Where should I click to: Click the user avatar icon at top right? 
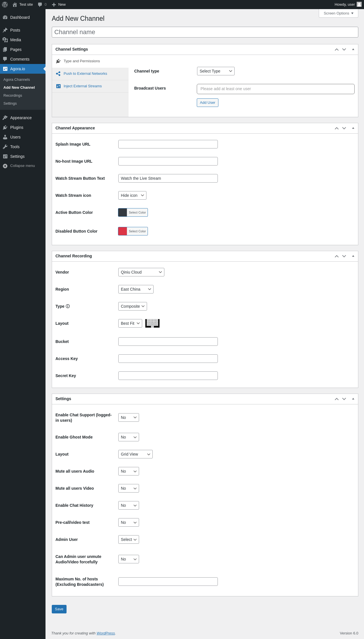[x=359, y=5]
